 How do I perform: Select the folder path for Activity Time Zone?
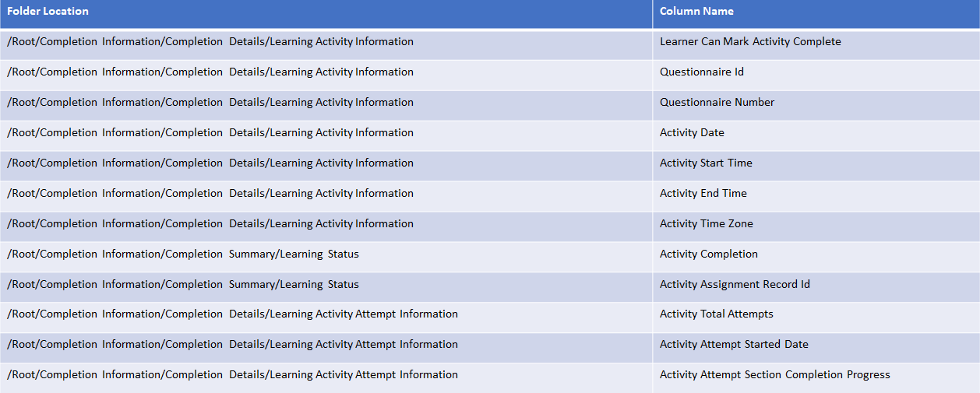point(210,224)
